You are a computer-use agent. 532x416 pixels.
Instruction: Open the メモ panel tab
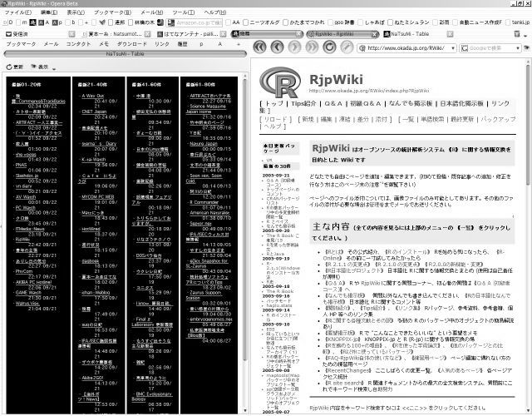pyautogui.click(x=104, y=44)
